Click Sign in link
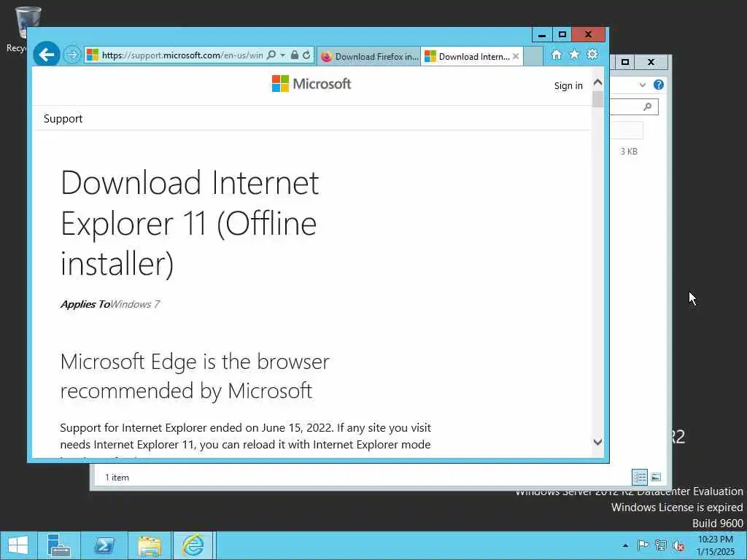This screenshot has width=747, height=560. [x=568, y=86]
